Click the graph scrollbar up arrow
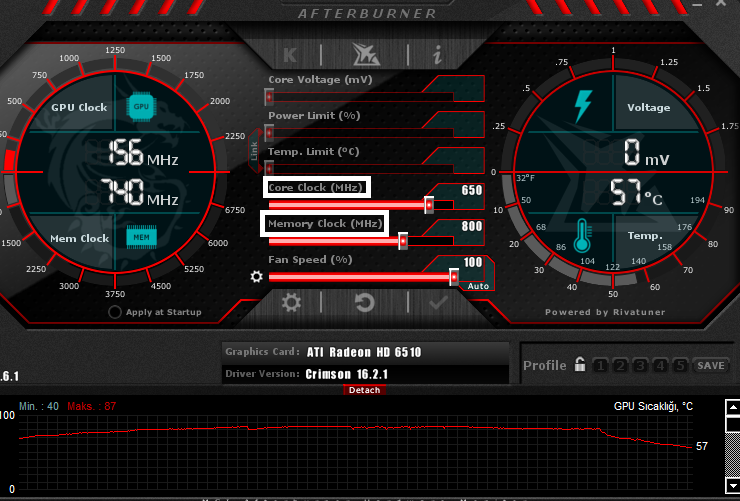 point(732,407)
